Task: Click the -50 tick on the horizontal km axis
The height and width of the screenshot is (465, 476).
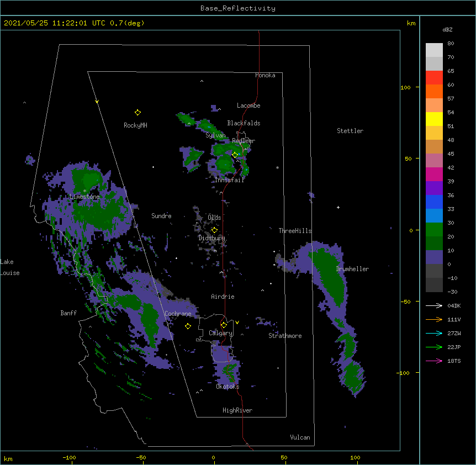Action: (x=141, y=457)
